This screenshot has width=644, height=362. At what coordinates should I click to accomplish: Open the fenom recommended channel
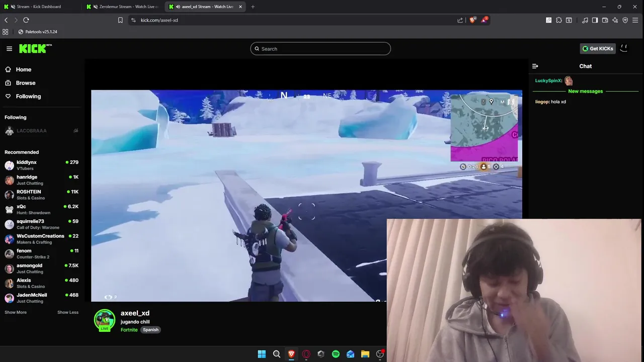click(x=42, y=253)
